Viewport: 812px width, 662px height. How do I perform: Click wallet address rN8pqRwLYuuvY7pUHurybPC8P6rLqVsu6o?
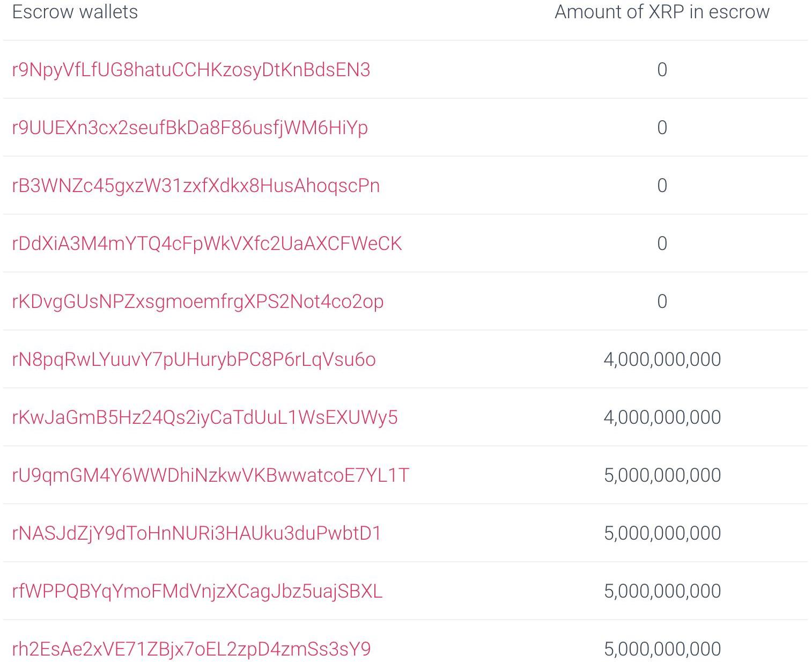[194, 359]
